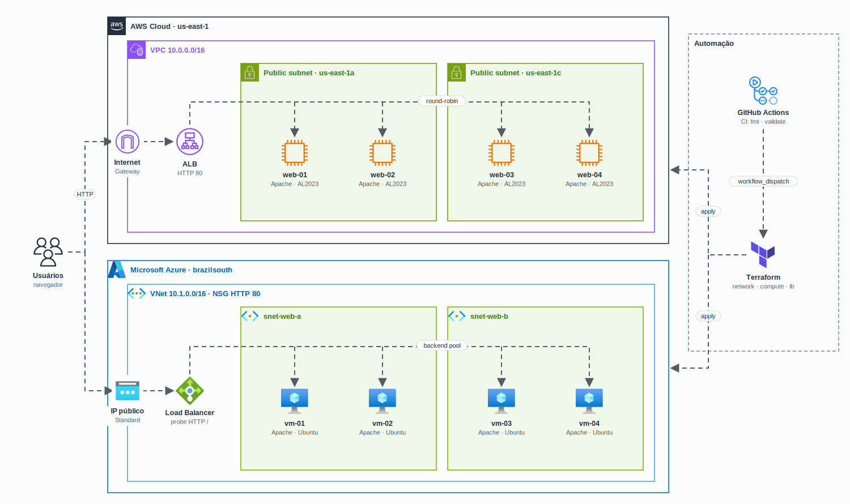Select the VNet icon

[x=137, y=293]
